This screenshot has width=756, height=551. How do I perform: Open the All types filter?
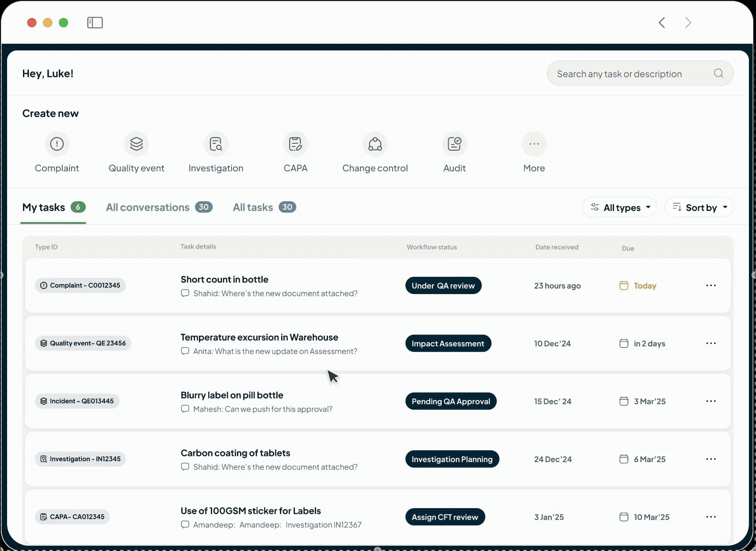(619, 207)
